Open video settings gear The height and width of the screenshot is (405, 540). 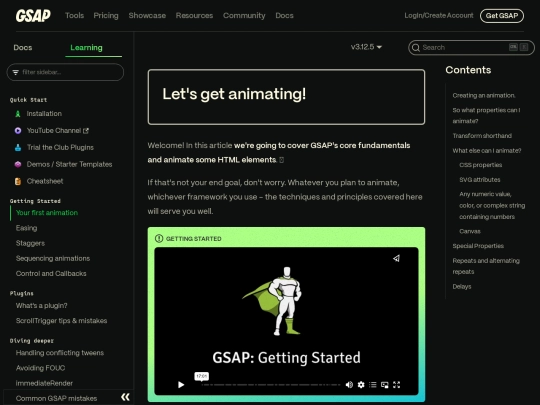point(361,385)
